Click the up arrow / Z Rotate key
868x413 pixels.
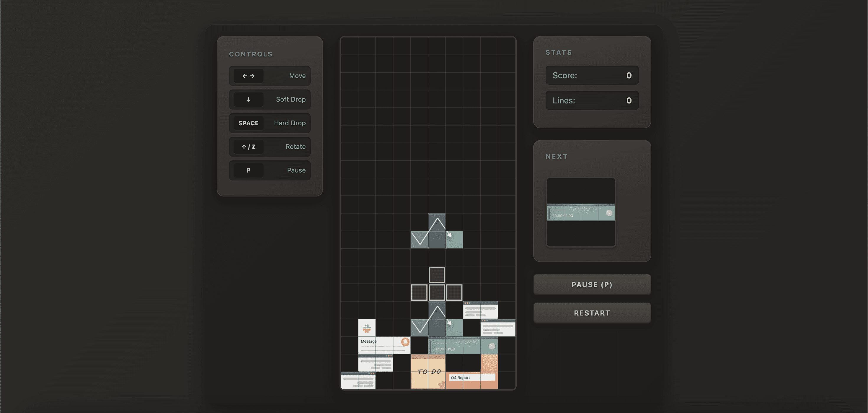click(x=248, y=147)
